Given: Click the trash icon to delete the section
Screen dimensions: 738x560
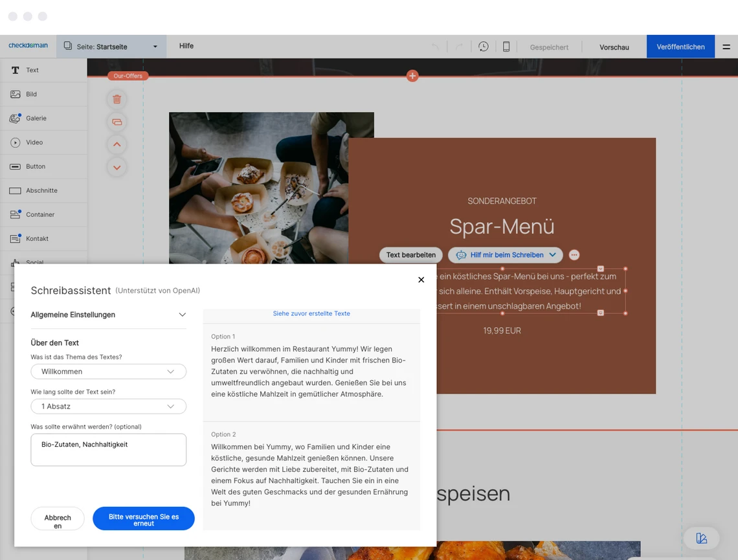Looking at the screenshot, I should (x=117, y=99).
